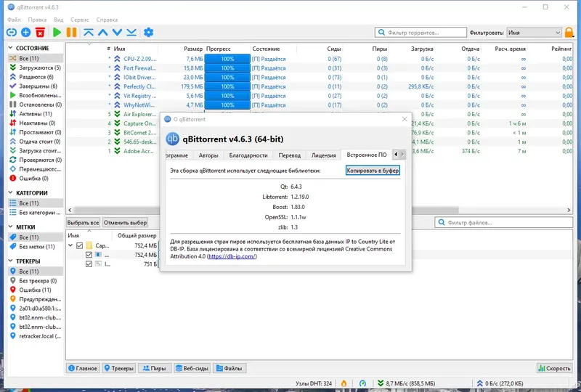Open the Трекеры bottom tab
Image resolution: width=581 pixels, height=392 pixels.
click(118, 368)
